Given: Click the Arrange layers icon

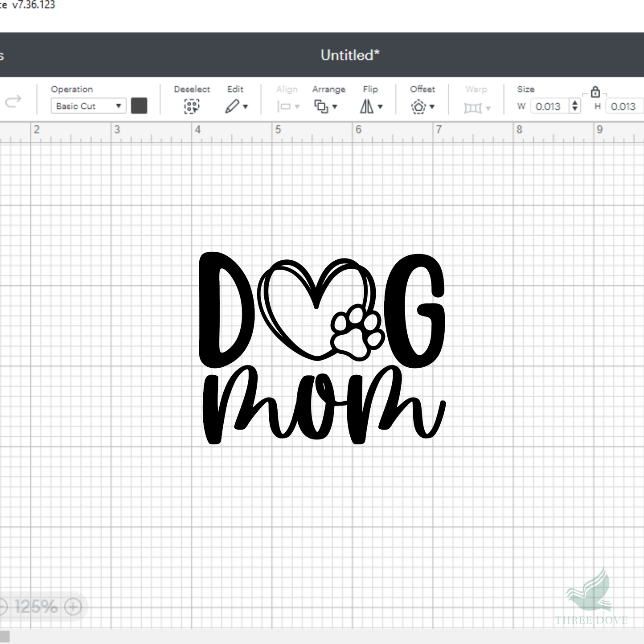Looking at the screenshot, I should (x=321, y=106).
